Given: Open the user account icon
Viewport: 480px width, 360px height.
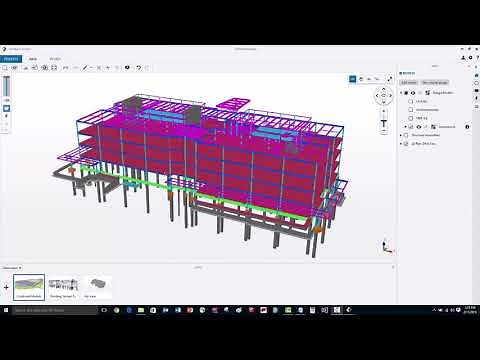Looking at the screenshot, I should tap(463, 58).
